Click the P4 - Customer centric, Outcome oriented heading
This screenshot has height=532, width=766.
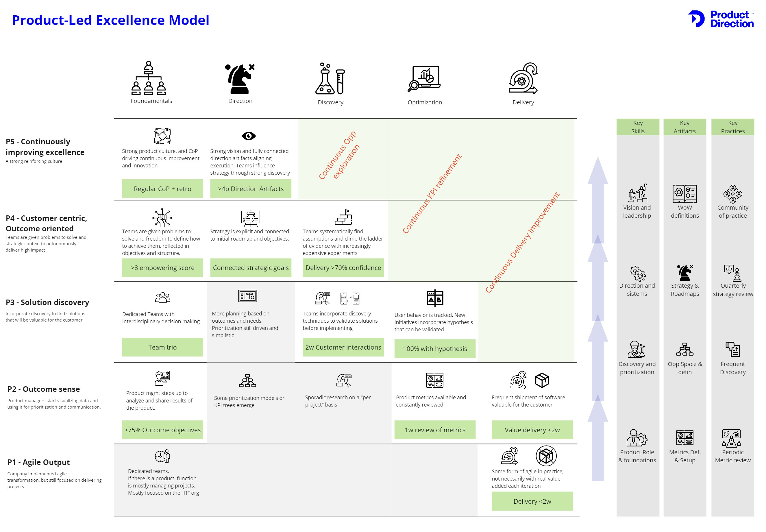tap(46, 223)
